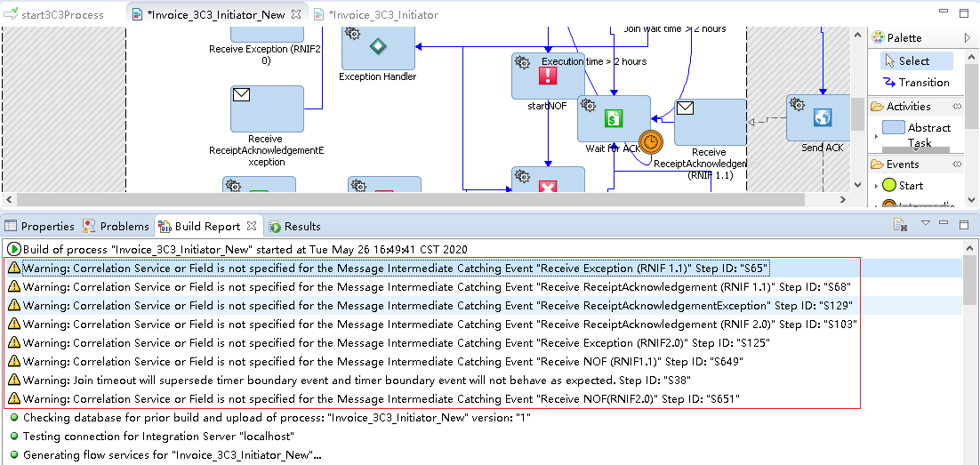This screenshot has height=465, width=980.
Task: Close the Invoice_3C3_Initiator_New editor tab
Action: click(x=296, y=13)
